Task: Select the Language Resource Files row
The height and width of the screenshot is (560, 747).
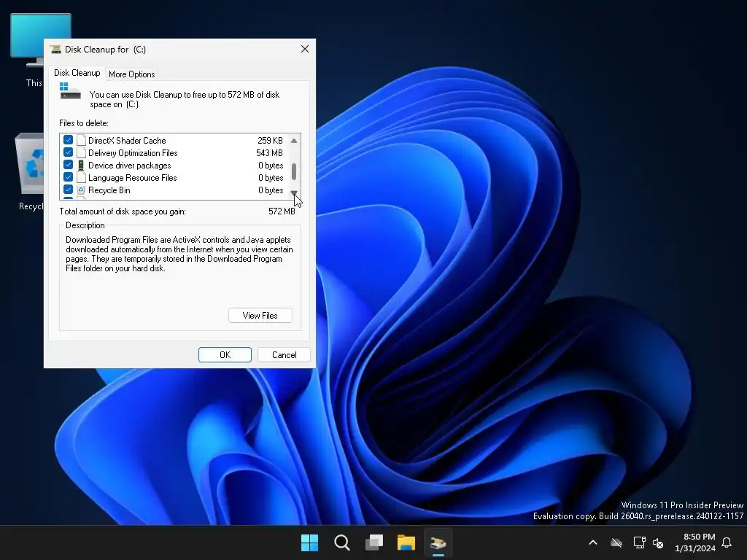Action: (x=175, y=178)
